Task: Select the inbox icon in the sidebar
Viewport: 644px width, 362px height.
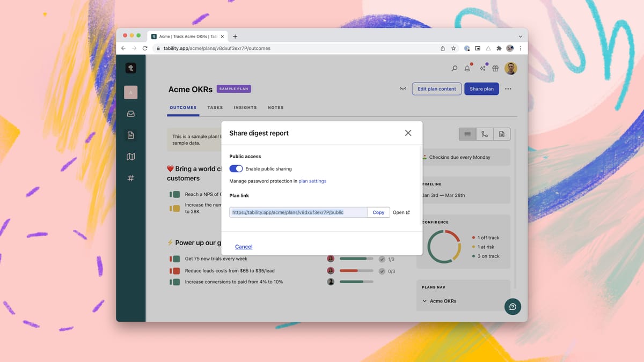Action: (130, 114)
